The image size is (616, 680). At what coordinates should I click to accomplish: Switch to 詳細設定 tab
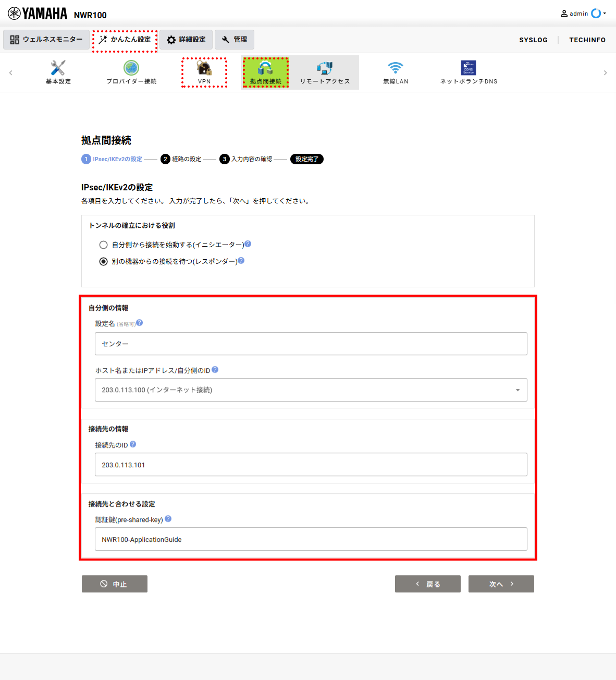(x=186, y=40)
